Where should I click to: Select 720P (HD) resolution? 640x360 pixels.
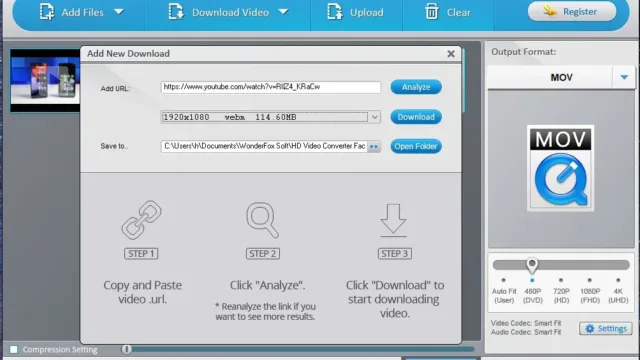click(561, 291)
